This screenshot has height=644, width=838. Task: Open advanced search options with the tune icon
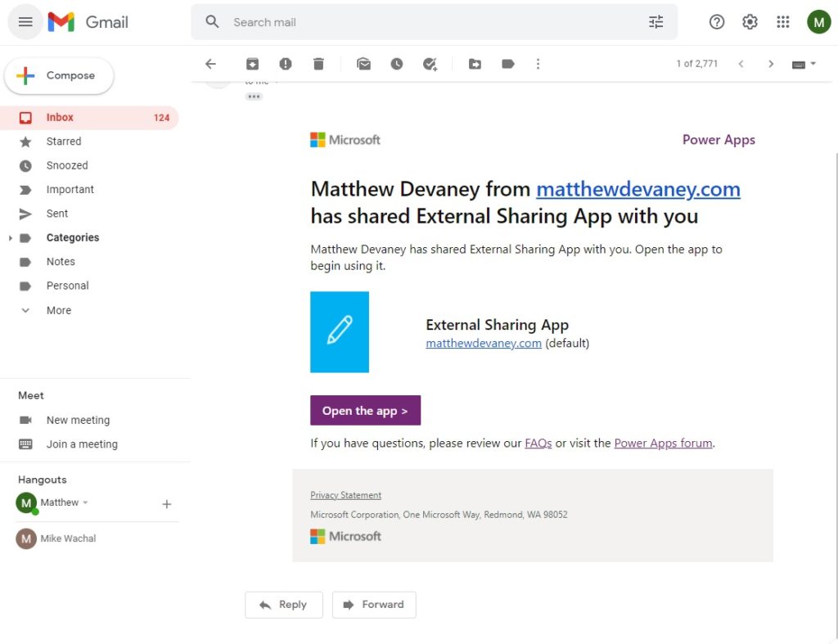(x=656, y=22)
